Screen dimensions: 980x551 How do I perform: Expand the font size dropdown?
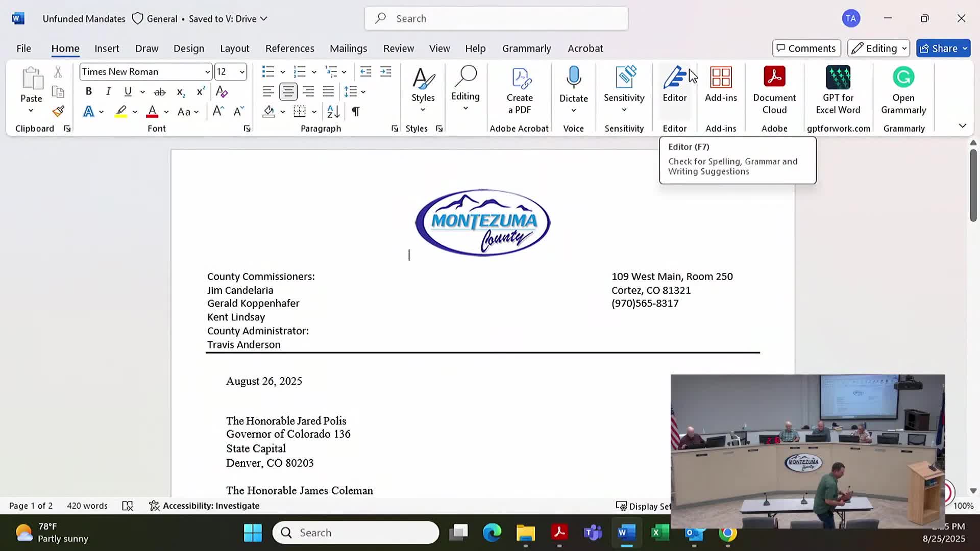click(242, 72)
